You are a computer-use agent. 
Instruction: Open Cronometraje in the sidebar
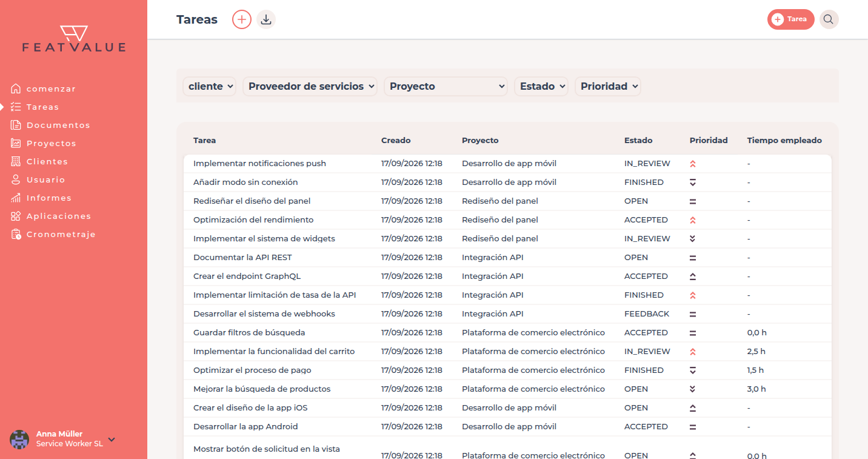point(61,234)
